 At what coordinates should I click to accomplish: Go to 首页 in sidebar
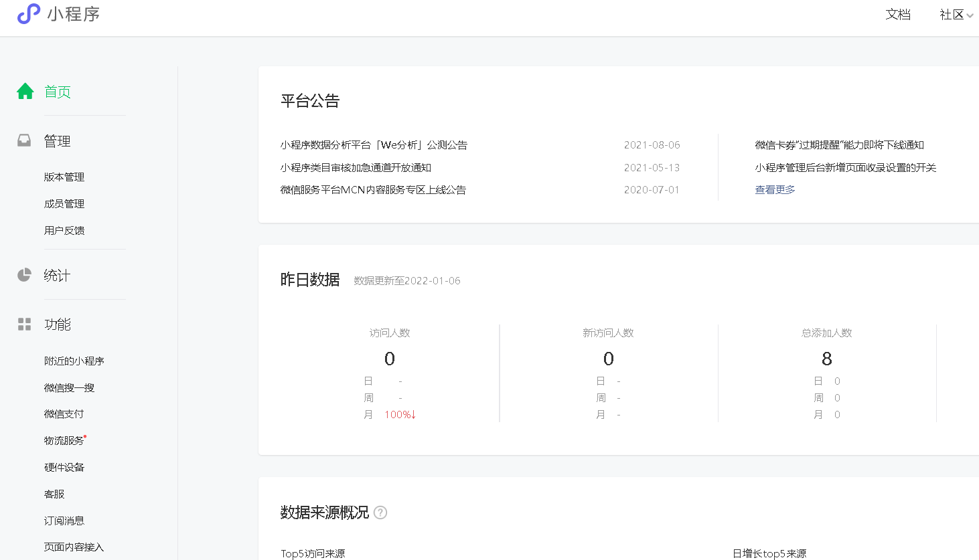(58, 92)
